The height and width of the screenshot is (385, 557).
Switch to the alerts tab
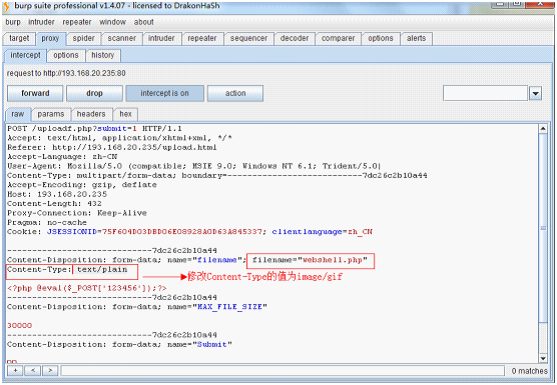coord(416,38)
